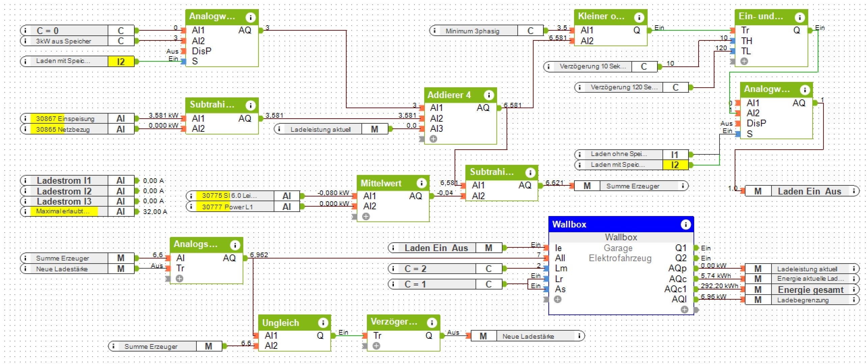This screenshot has height=364, width=868.
Task: Expand Wallbox outputs with bottom-right plus
Action: click(684, 309)
